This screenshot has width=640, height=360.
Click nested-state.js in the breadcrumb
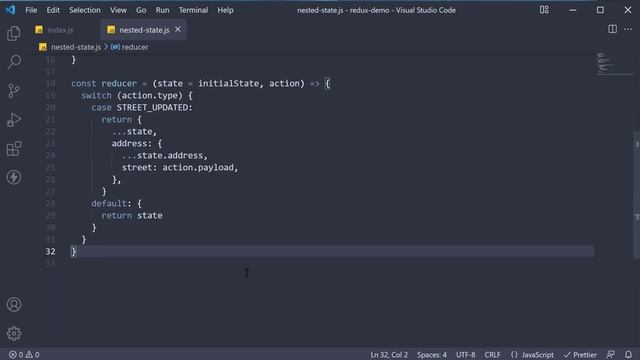76,47
